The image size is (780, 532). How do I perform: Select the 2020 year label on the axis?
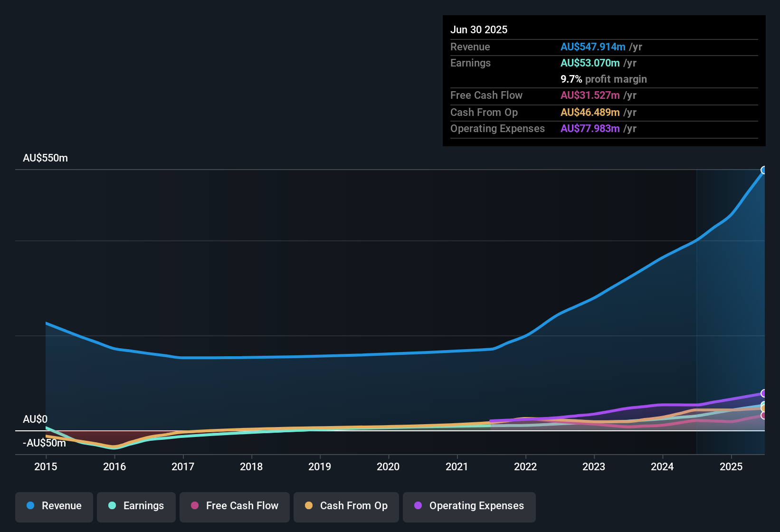coord(389,467)
